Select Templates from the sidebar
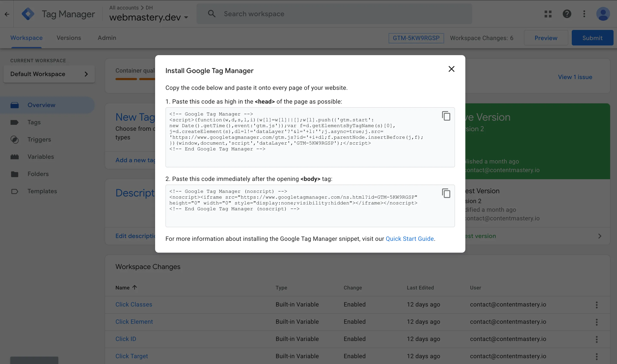 pos(42,191)
